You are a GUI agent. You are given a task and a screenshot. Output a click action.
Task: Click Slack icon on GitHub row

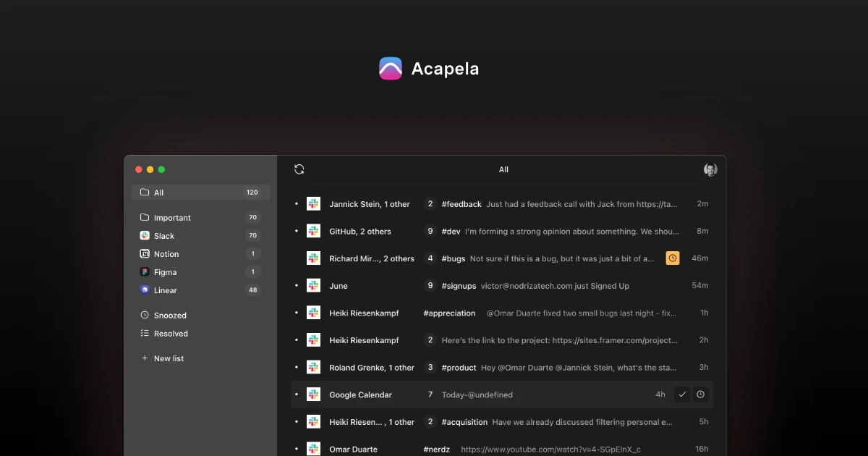[313, 231]
